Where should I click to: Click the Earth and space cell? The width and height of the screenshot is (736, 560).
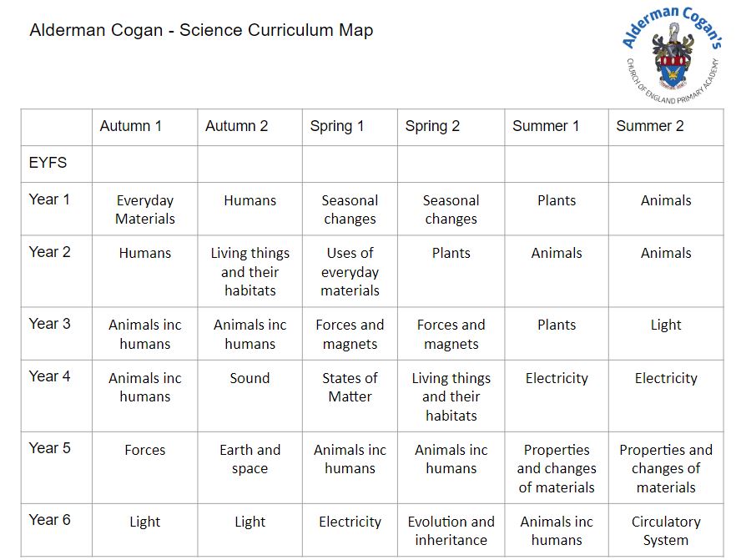pyautogui.click(x=250, y=459)
